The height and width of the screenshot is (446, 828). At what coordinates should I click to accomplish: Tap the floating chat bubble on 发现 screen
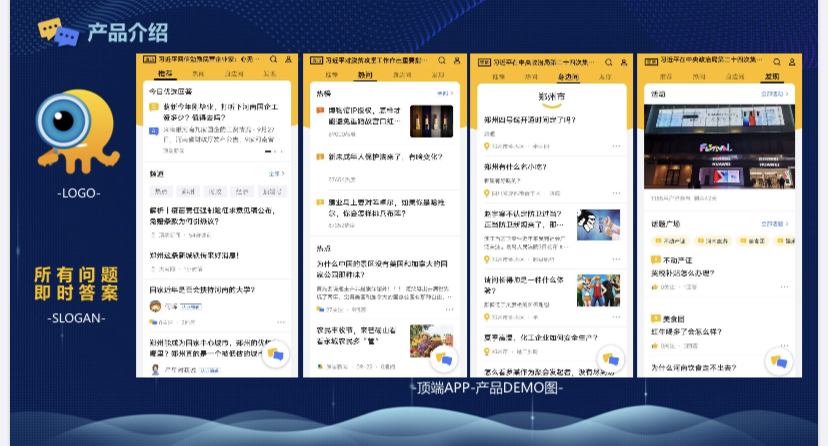(778, 362)
